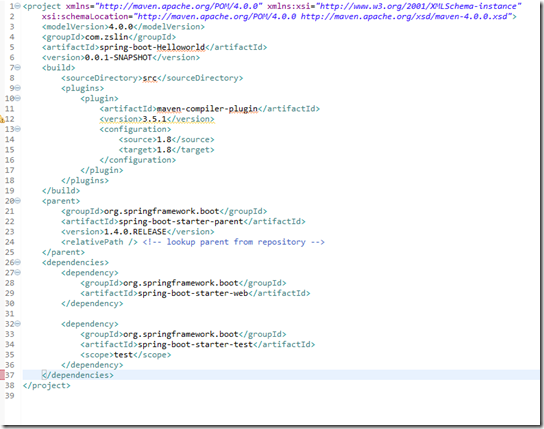Click the version text 0.0.1-SNAPSHOT
This screenshot has height=429, width=544.
click(x=119, y=58)
